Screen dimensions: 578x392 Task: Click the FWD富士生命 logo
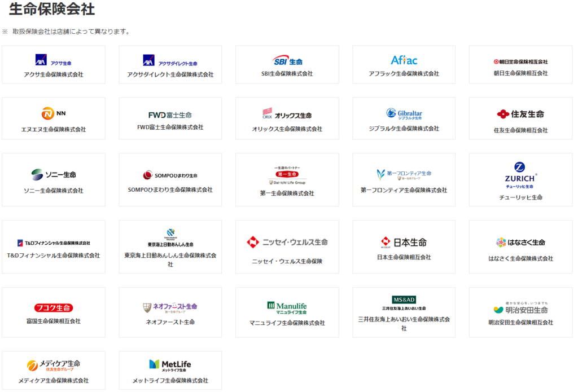170,115
